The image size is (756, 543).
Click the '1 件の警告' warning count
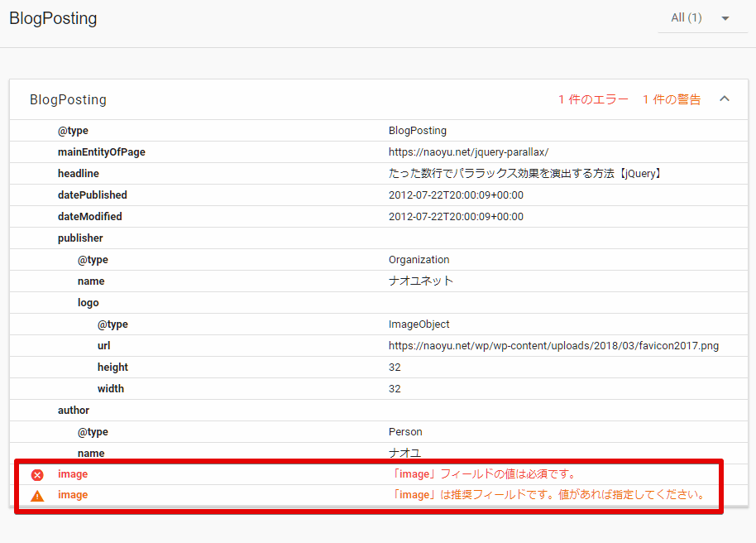click(672, 99)
